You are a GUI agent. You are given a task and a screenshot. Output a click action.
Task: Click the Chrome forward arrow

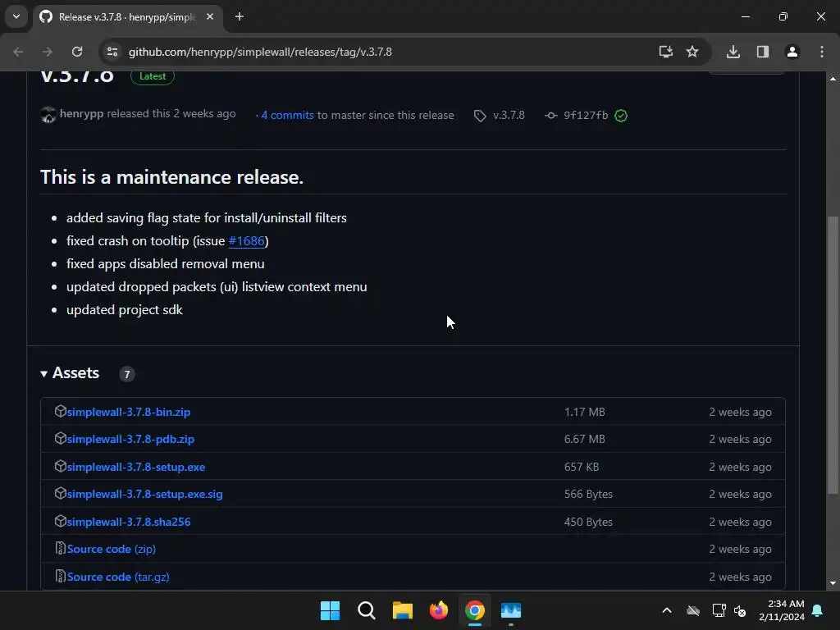point(48,52)
